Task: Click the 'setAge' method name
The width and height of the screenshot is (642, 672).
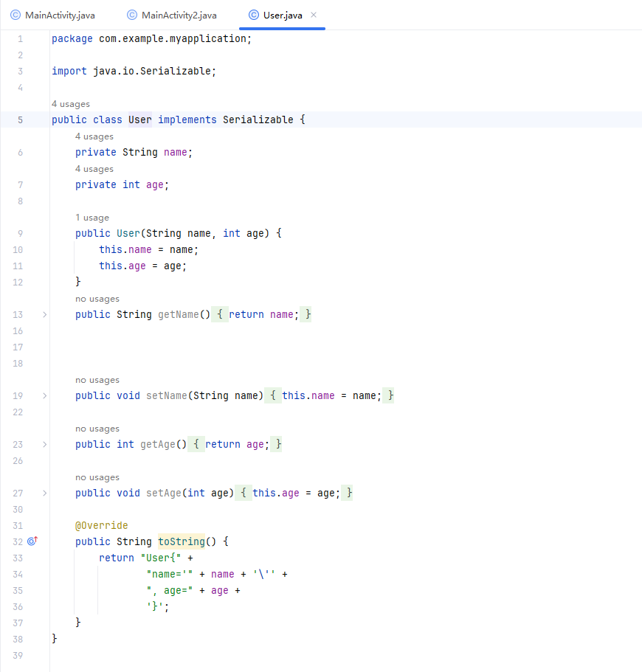Action: click(x=164, y=493)
